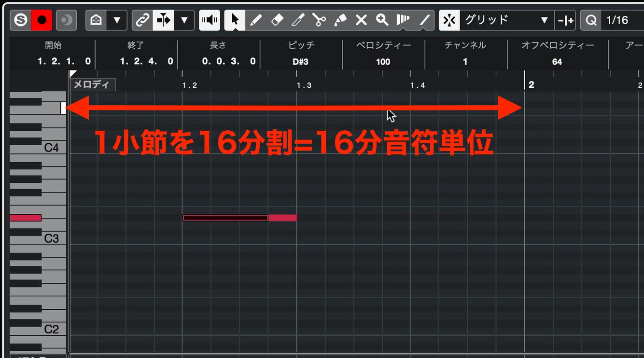Click the チャンネル value 1
The width and height of the screenshot is (644, 358).
(x=465, y=62)
